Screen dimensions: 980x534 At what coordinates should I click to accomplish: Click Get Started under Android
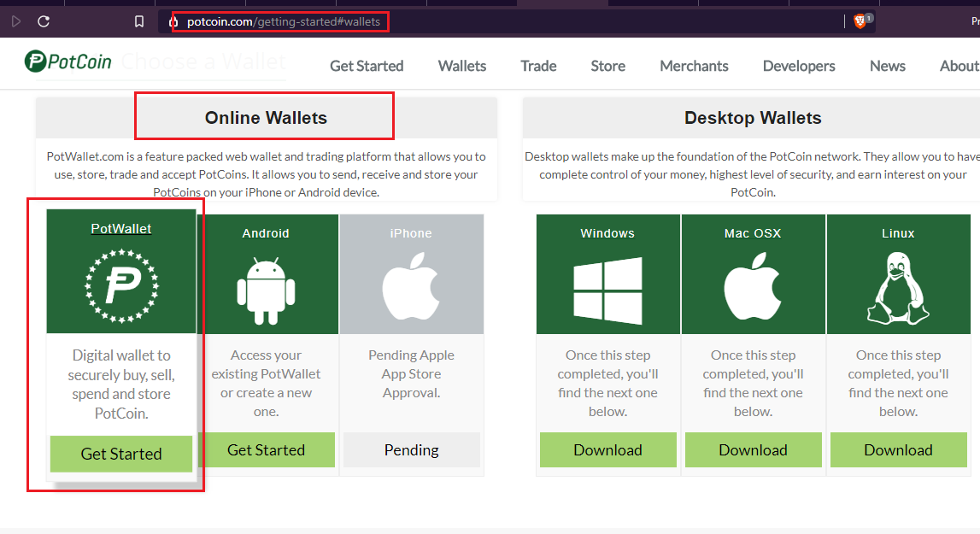coord(267,449)
